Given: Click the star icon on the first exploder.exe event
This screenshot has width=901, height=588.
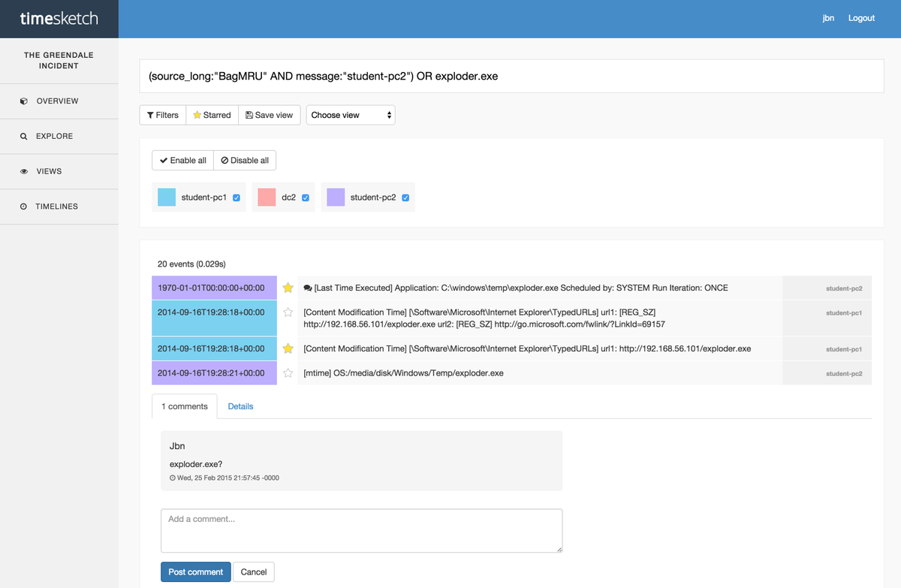Looking at the screenshot, I should (x=288, y=288).
